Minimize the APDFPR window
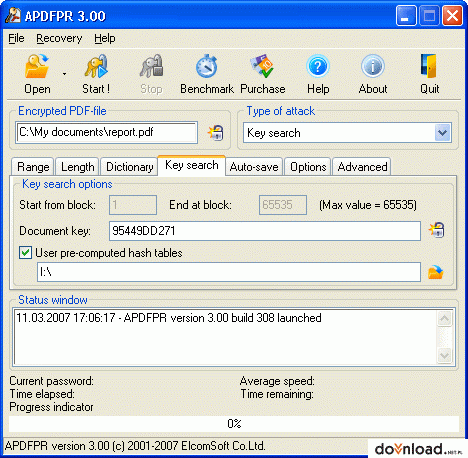468x458 pixels. (x=406, y=15)
